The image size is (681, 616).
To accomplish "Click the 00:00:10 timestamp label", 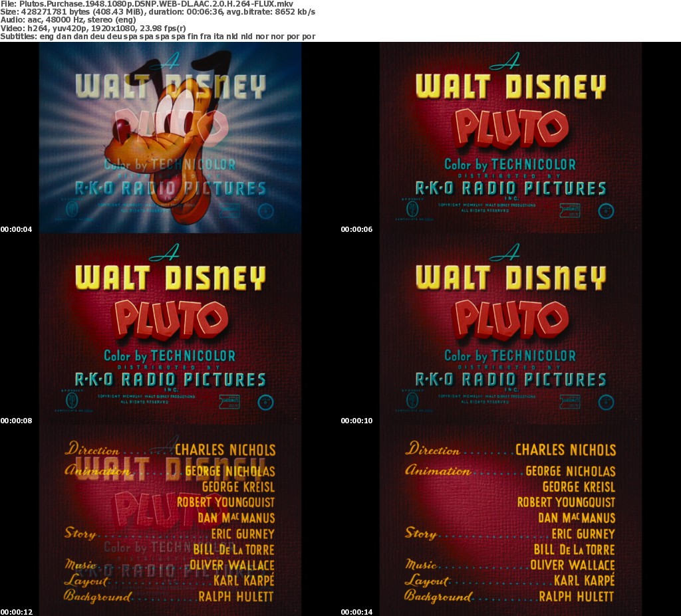I will tap(356, 421).
